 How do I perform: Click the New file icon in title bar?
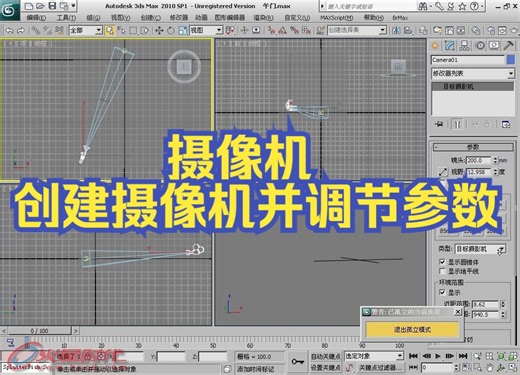(x=29, y=6)
